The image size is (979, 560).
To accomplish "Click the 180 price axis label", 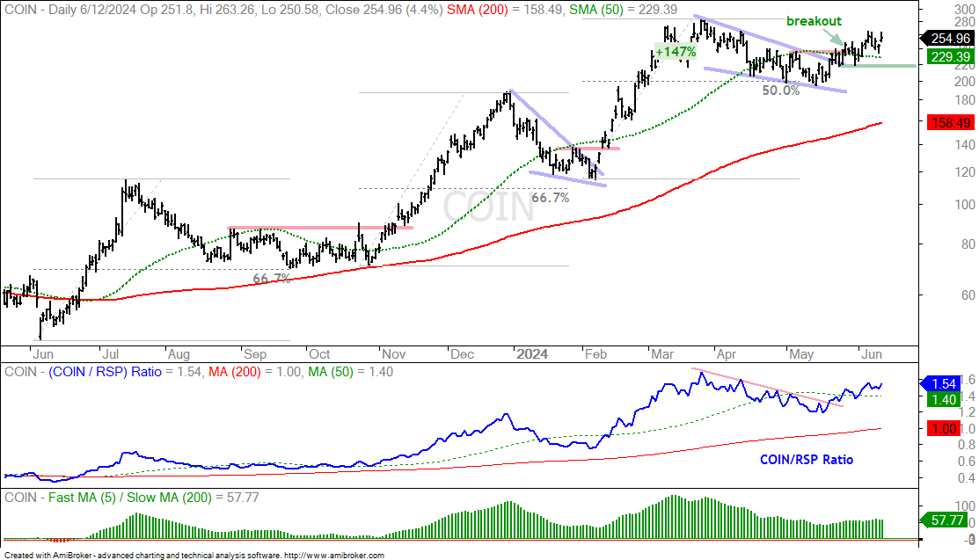I will point(965,100).
